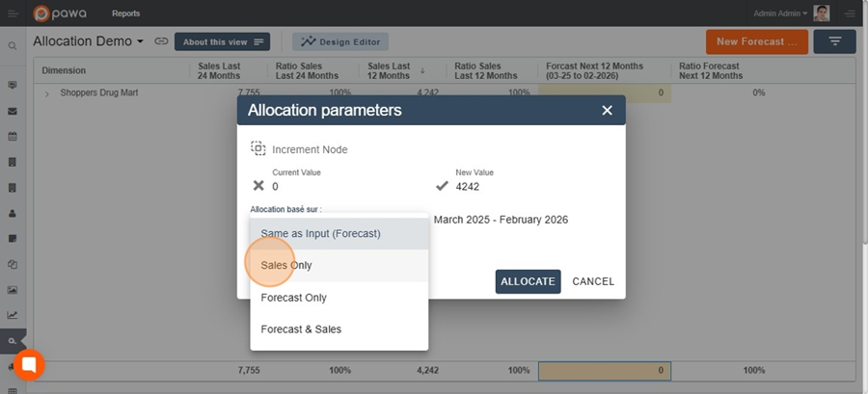This screenshot has height=394, width=868.
Task: Sort by Dimension column header
Action: (x=64, y=70)
